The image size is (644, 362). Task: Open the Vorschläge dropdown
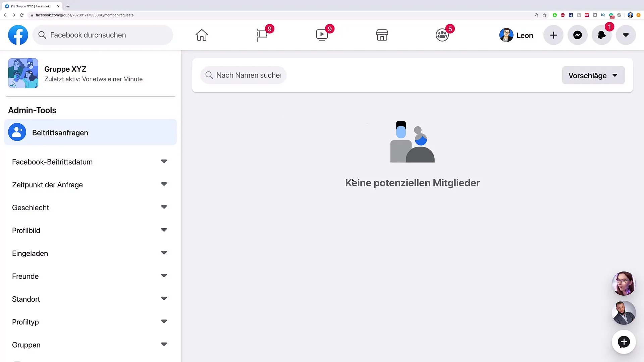pyautogui.click(x=593, y=75)
